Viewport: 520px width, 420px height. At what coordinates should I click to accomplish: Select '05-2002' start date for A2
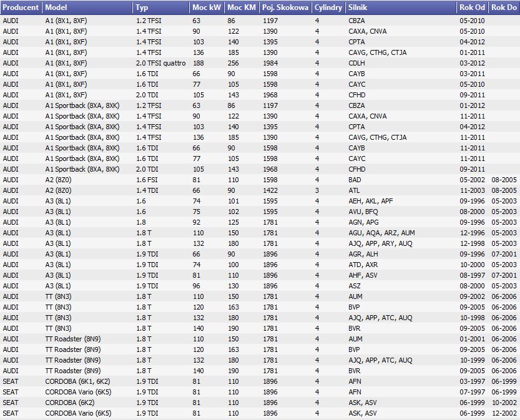tap(472, 180)
